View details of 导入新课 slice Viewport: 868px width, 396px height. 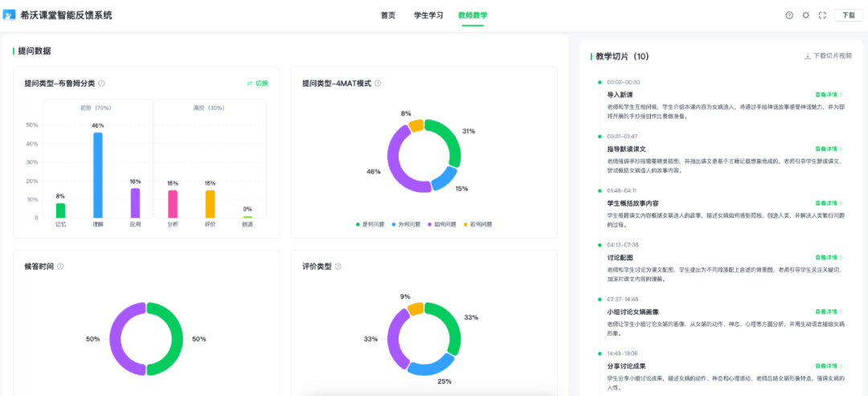pyautogui.click(x=829, y=95)
